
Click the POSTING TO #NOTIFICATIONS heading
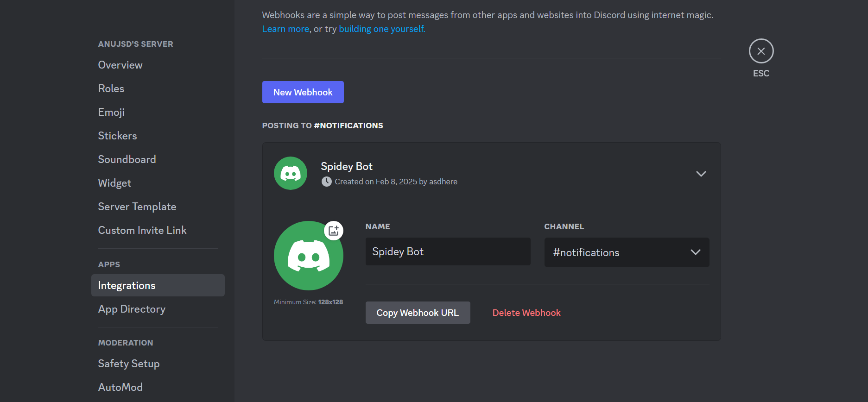[x=323, y=126]
